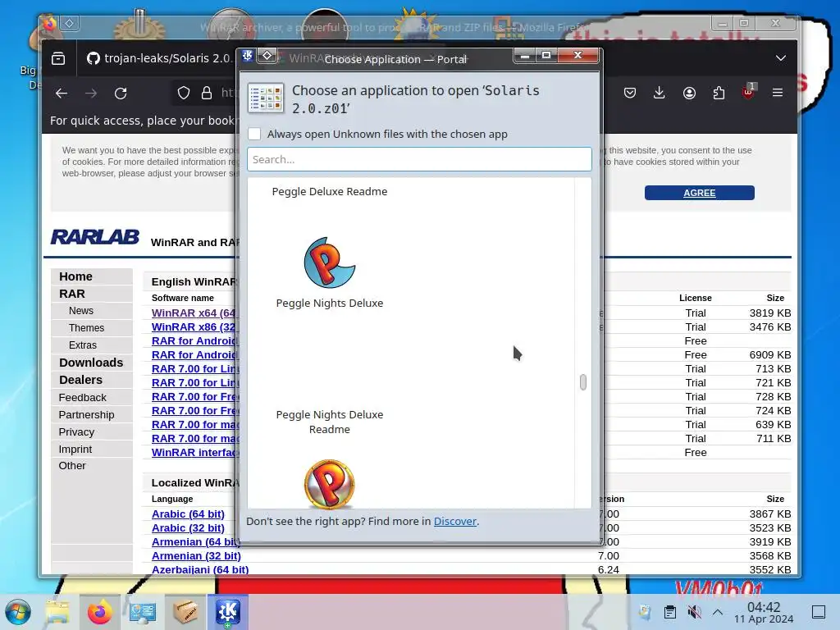Open Themes sidebar item
The width and height of the screenshot is (840, 630).
pos(86,328)
